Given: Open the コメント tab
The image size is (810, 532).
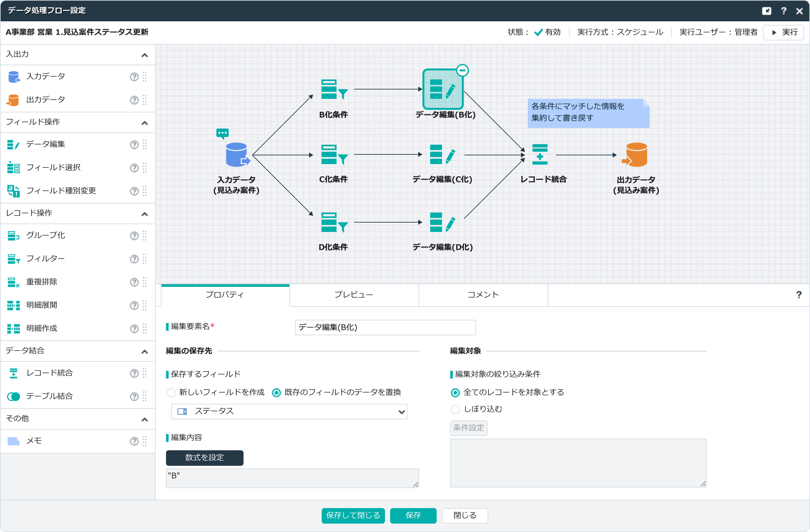Looking at the screenshot, I should click(483, 295).
